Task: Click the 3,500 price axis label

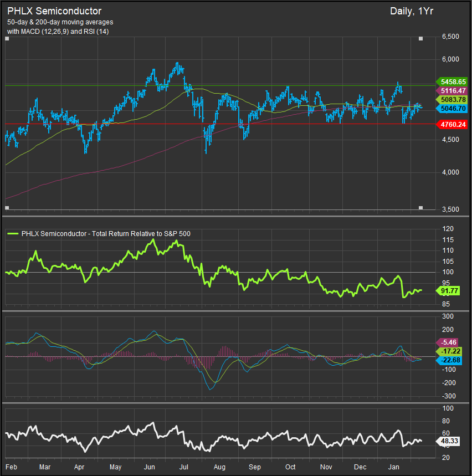Action: pyautogui.click(x=450, y=209)
